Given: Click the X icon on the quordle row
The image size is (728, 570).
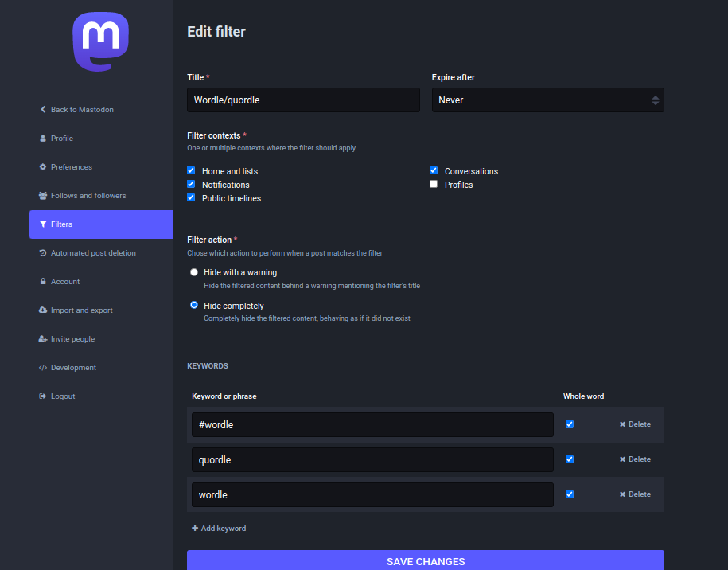Looking at the screenshot, I should tap(623, 459).
